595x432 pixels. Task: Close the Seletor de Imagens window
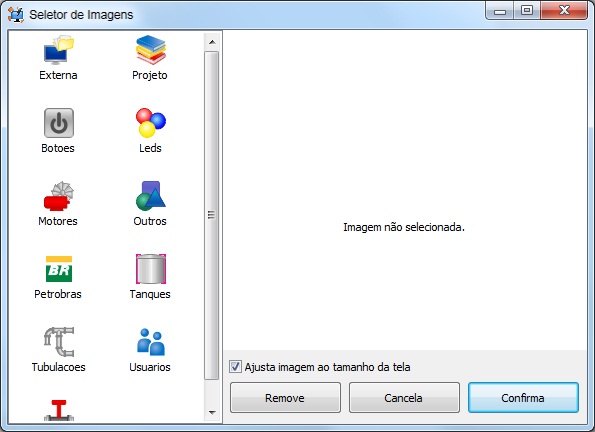pyautogui.click(x=564, y=11)
